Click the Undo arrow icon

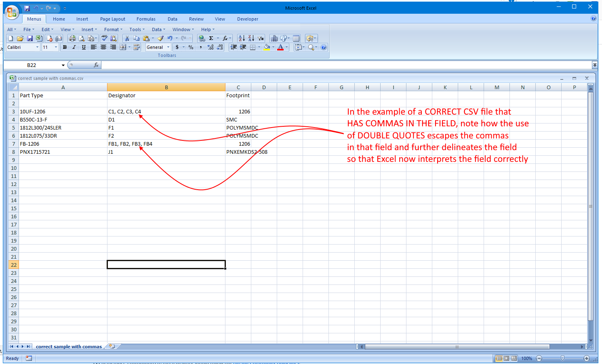[x=170, y=38]
